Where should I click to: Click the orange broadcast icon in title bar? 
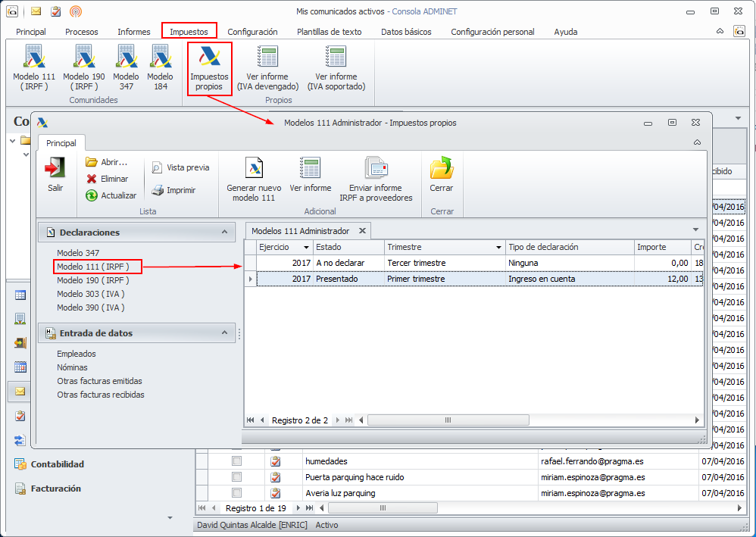(76, 11)
